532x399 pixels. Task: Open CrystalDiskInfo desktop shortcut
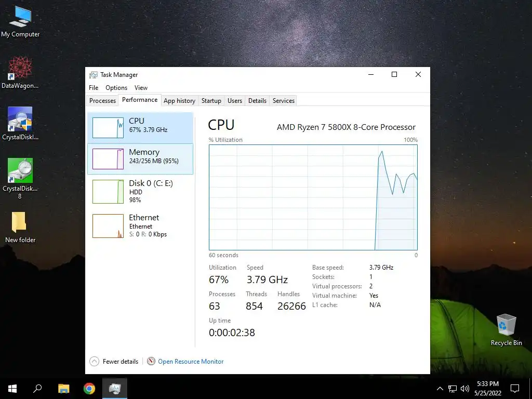click(20, 124)
